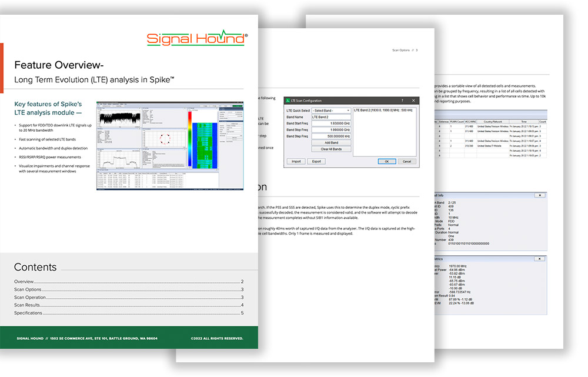588x377 pixels.
Task: Sort by the Time column header
Action: [523, 122]
